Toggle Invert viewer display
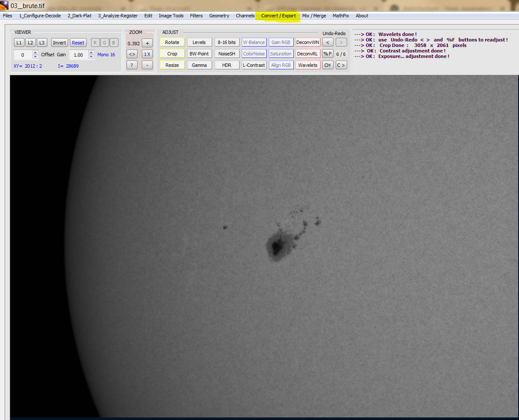 pyautogui.click(x=60, y=43)
